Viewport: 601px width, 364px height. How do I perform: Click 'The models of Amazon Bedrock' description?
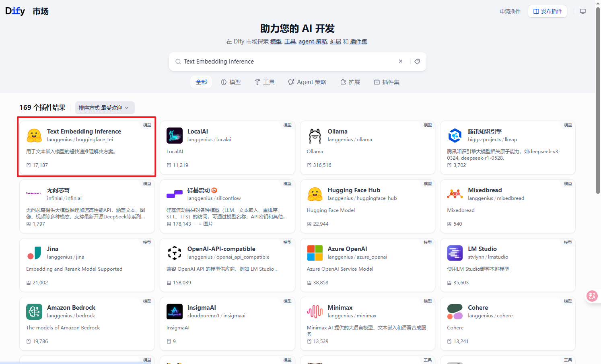click(x=63, y=328)
